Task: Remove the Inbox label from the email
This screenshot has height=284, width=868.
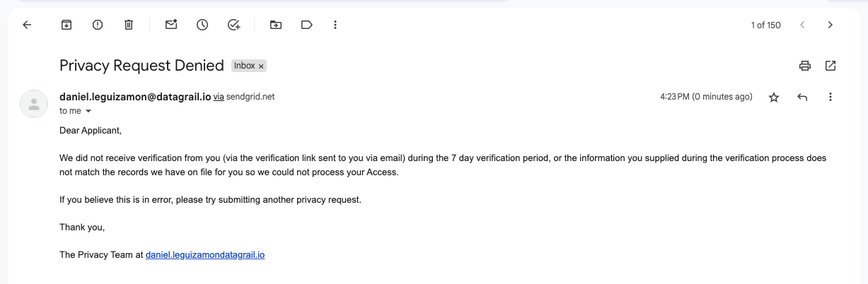Action: pos(261,66)
